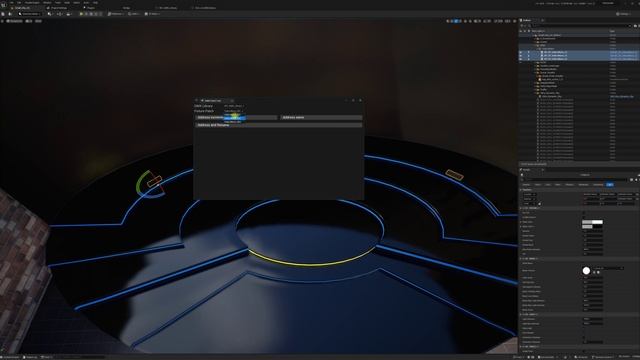Open the asset picker dropdown beside white thumbnail

(608, 268)
